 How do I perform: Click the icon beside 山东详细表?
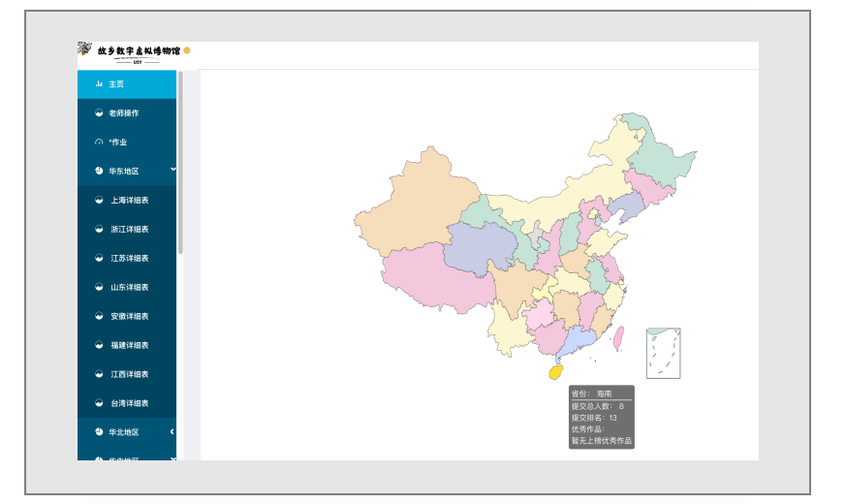pyautogui.click(x=99, y=287)
